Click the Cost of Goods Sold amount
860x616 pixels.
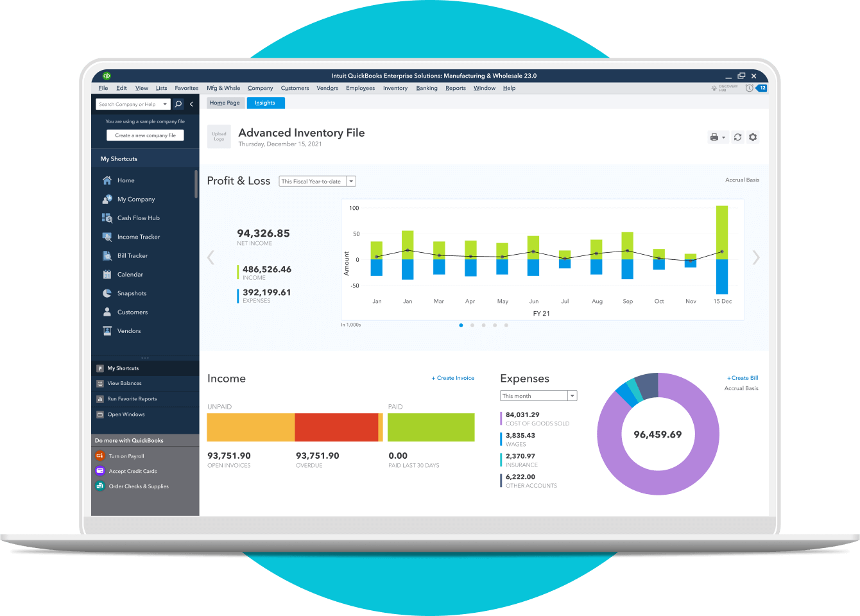pyautogui.click(x=522, y=415)
